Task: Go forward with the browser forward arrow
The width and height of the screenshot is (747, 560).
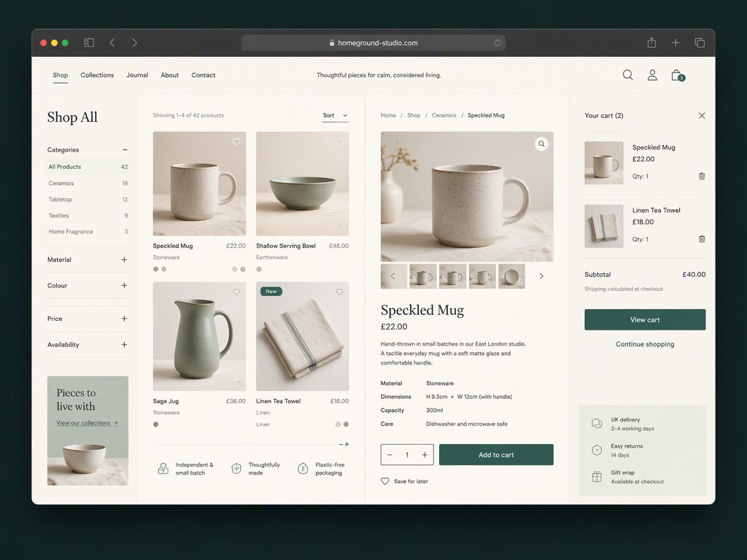Action: coord(134,43)
